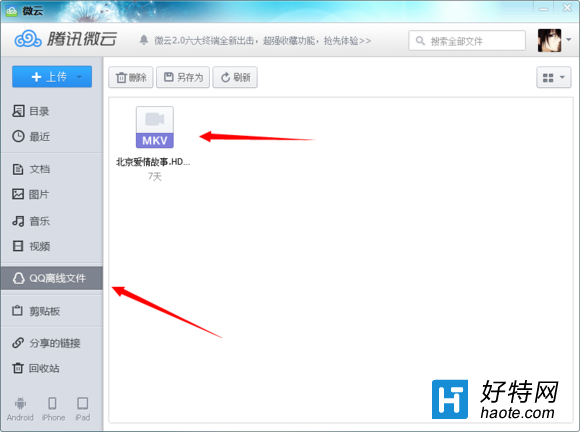Open the 剪贴板 clipboard section

(51, 311)
